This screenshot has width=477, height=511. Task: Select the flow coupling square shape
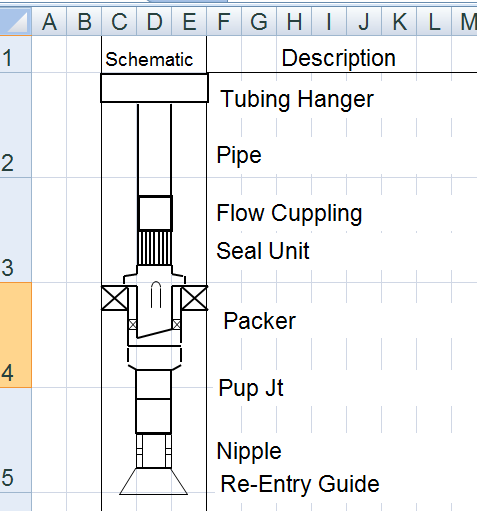[155, 213]
